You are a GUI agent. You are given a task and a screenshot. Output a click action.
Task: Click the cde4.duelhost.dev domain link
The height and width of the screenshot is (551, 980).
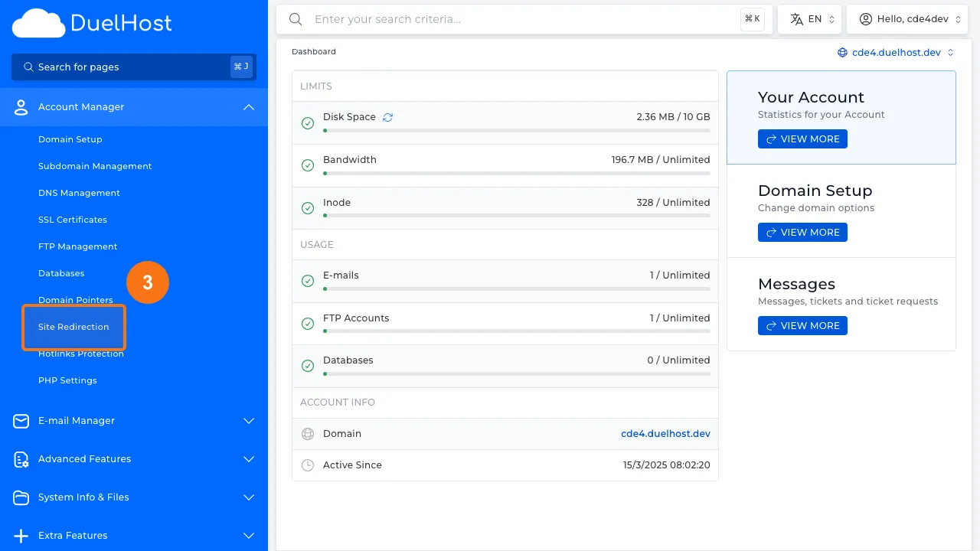pos(665,433)
